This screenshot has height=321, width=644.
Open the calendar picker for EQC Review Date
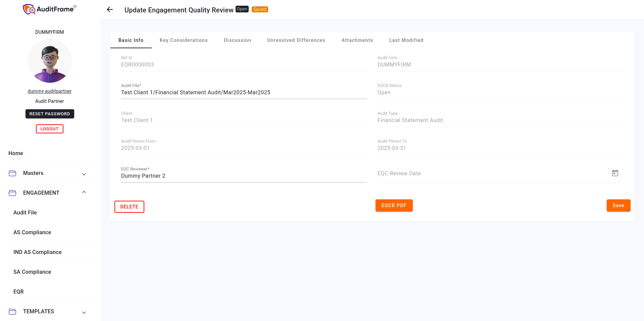point(615,173)
